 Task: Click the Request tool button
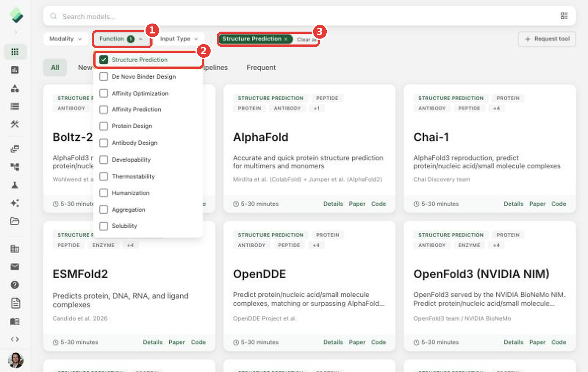click(547, 39)
